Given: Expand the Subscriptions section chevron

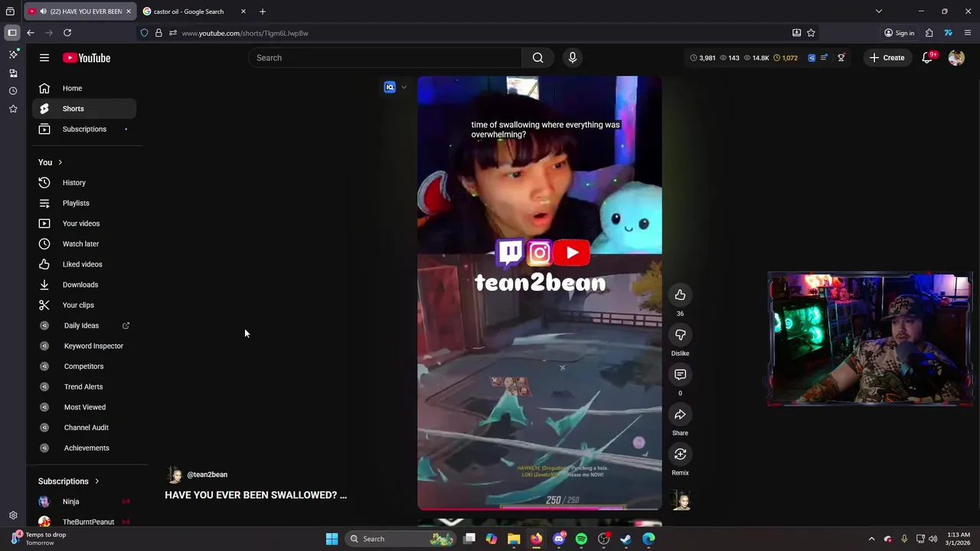Looking at the screenshot, I should (96, 481).
